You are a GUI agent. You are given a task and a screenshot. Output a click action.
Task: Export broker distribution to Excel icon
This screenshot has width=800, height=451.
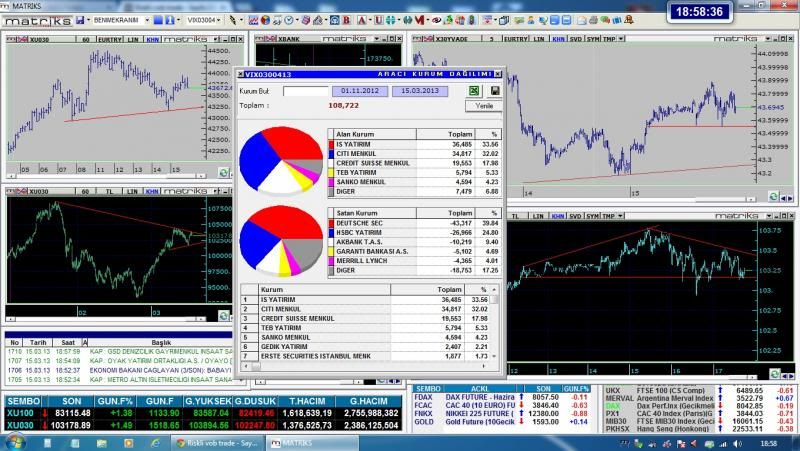pos(474,91)
